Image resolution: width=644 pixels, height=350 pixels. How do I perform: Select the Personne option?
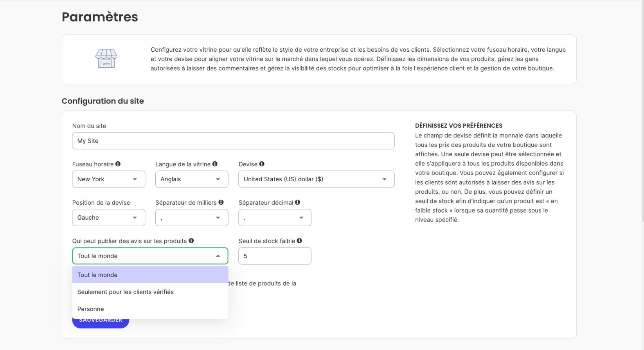150,309
